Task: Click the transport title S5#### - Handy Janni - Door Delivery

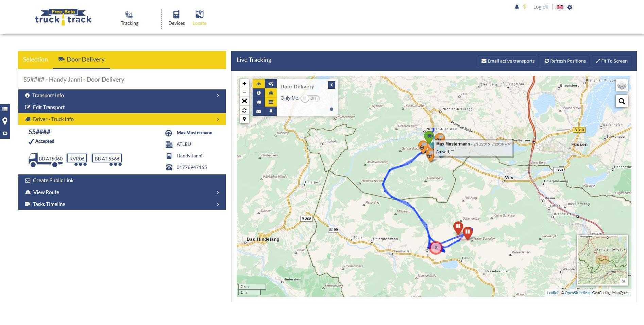Action: tap(74, 80)
